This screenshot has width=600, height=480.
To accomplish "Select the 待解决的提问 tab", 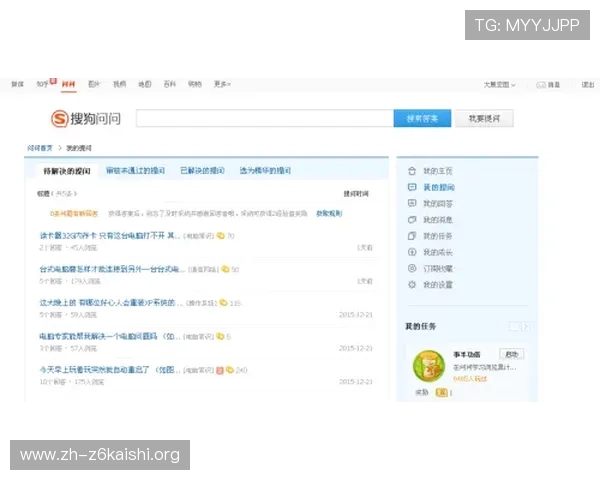I will tap(67, 171).
